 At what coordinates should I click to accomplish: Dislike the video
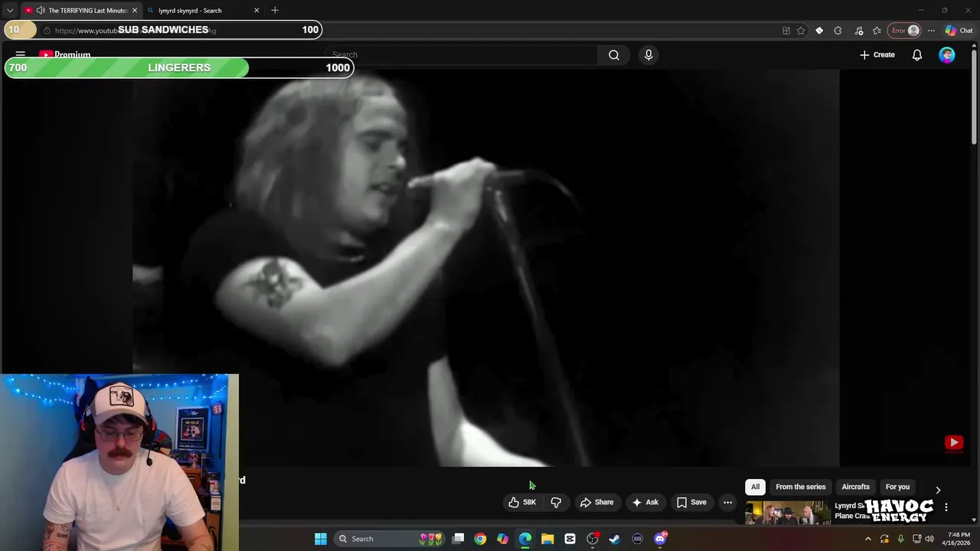[556, 502]
